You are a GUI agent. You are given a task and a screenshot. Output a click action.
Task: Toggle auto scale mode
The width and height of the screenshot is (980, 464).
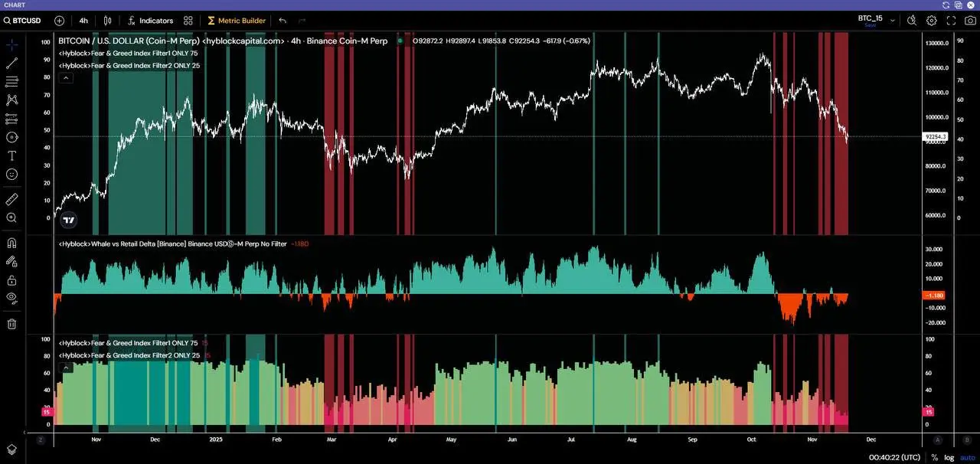(x=968, y=457)
